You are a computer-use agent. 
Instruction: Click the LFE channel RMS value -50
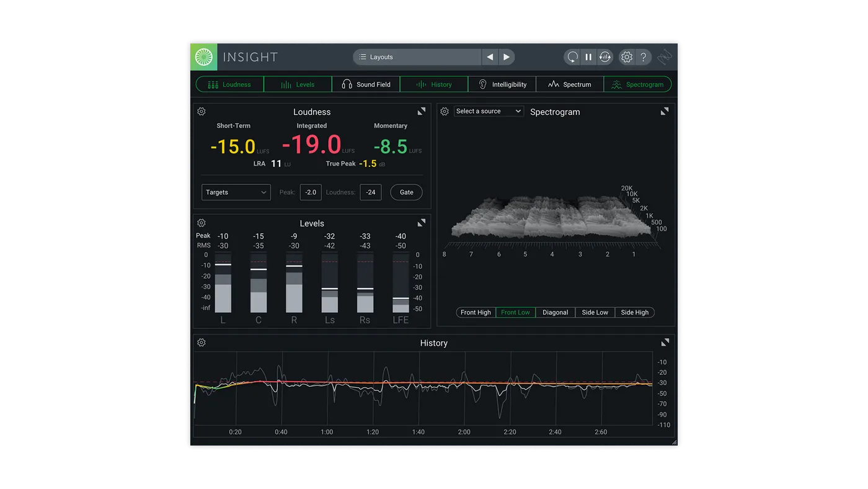[401, 246]
